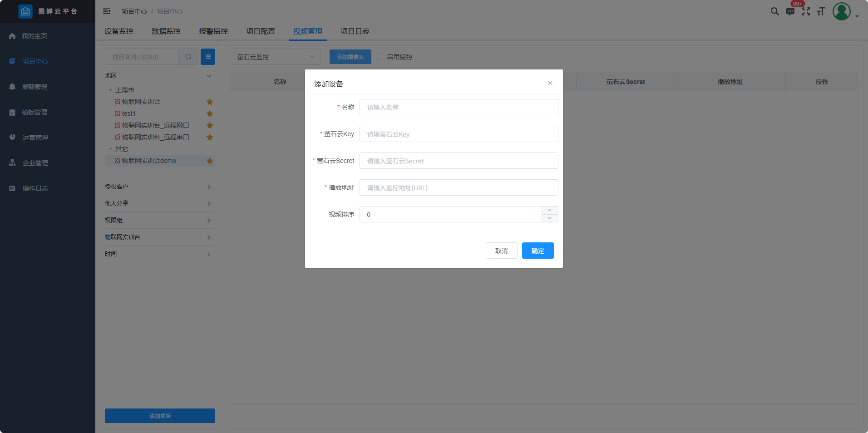Click the project search magnifier button
The height and width of the screenshot is (433, 868).
188,57
